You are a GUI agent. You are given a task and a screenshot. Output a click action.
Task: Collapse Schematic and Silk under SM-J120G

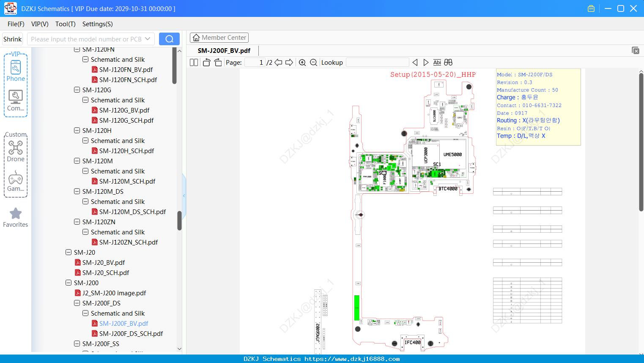coord(85,100)
